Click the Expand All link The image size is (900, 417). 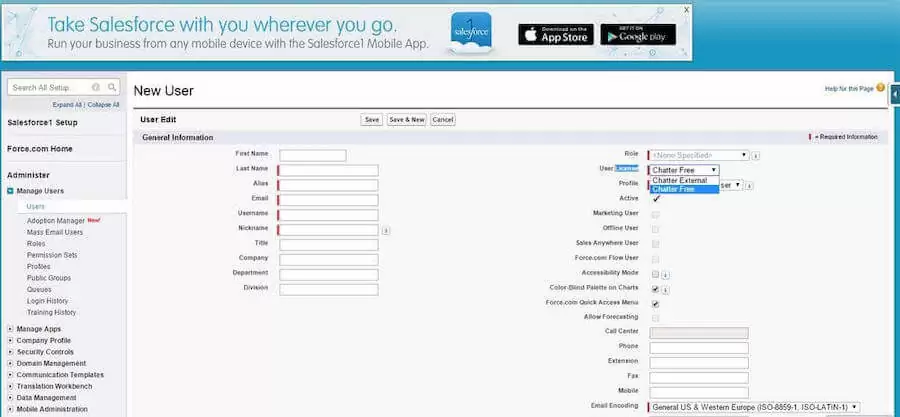pos(67,105)
